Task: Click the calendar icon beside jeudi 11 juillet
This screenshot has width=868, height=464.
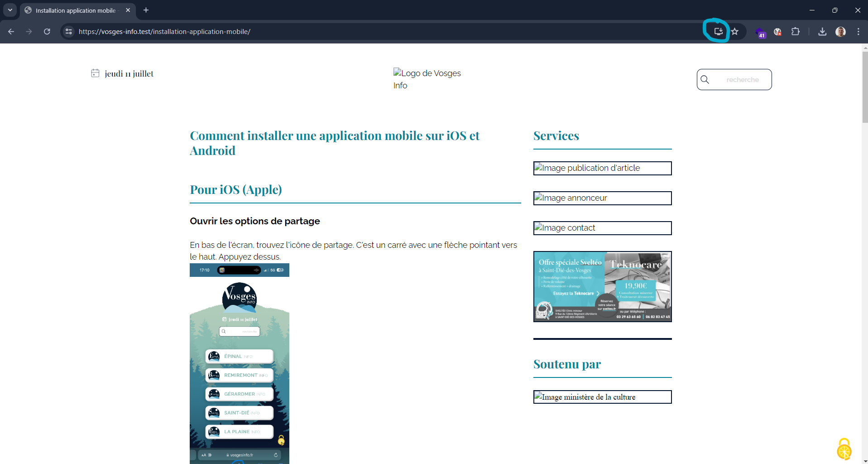Action: point(95,73)
